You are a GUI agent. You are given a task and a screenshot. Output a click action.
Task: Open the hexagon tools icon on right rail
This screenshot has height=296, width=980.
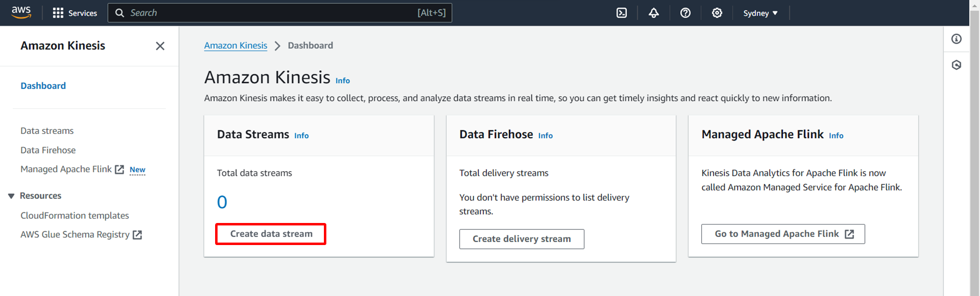pyautogui.click(x=956, y=65)
